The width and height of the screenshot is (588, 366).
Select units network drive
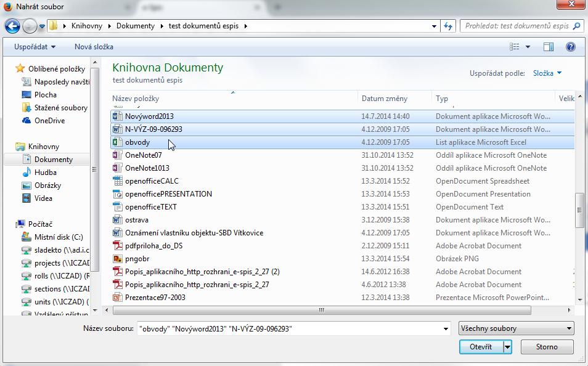[x=62, y=302]
